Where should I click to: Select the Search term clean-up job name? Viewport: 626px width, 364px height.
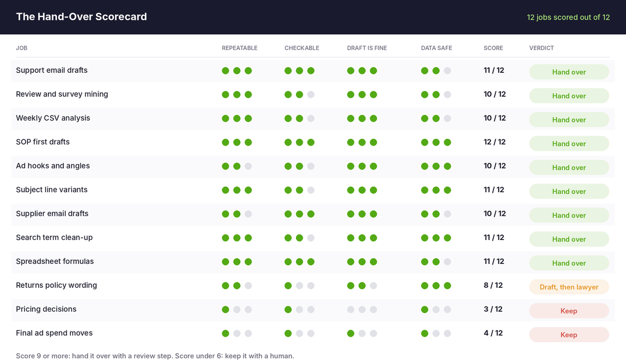click(54, 238)
